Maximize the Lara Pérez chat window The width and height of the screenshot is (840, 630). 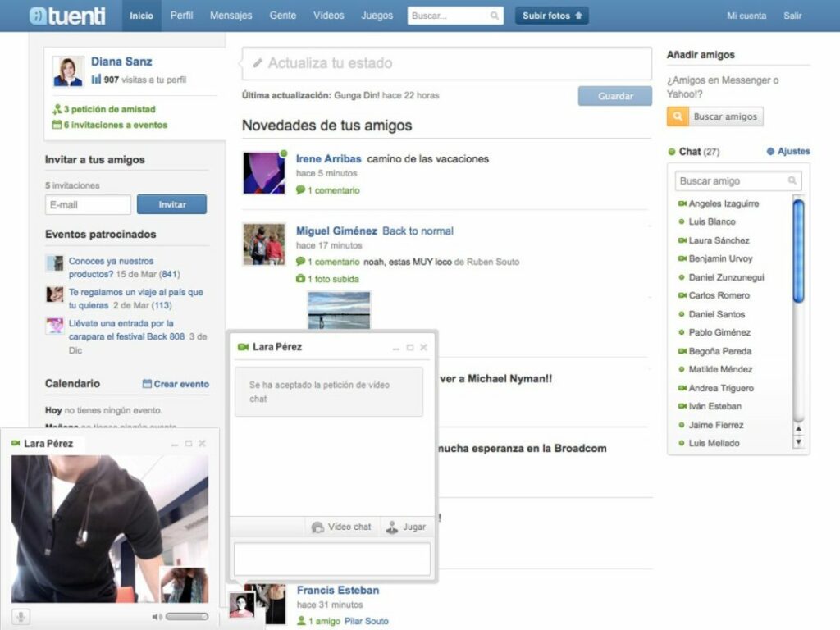pyautogui.click(x=410, y=348)
